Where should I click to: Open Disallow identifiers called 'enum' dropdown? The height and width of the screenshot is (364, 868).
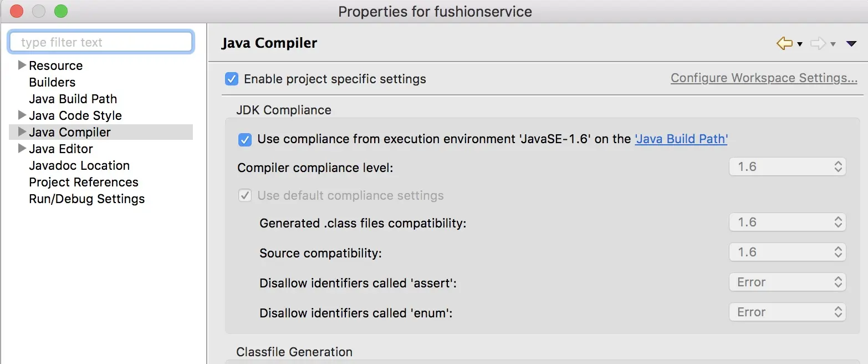click(787, 312)
